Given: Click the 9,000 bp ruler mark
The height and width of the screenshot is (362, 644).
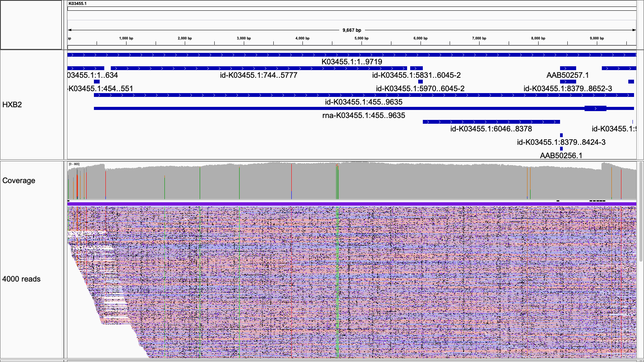Looking at the screenshot, I should [597, 38].
